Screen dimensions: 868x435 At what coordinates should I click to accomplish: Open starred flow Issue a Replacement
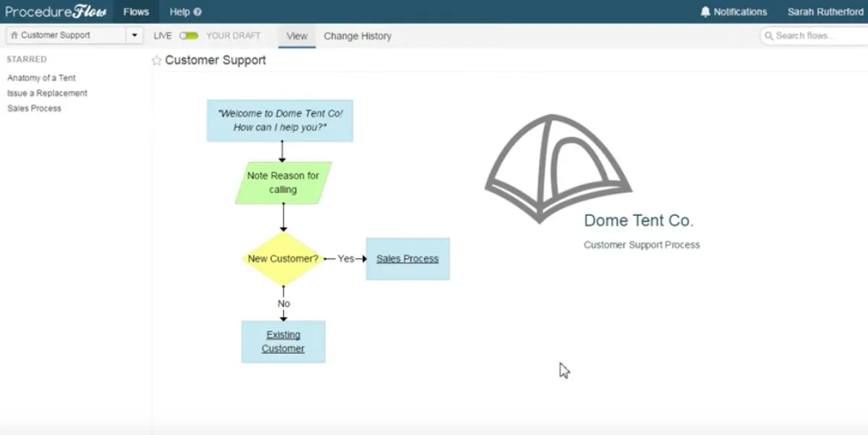pos(47,93)
